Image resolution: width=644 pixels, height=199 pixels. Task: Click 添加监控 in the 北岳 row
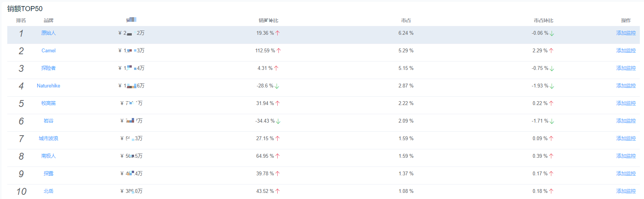point(626,191)
